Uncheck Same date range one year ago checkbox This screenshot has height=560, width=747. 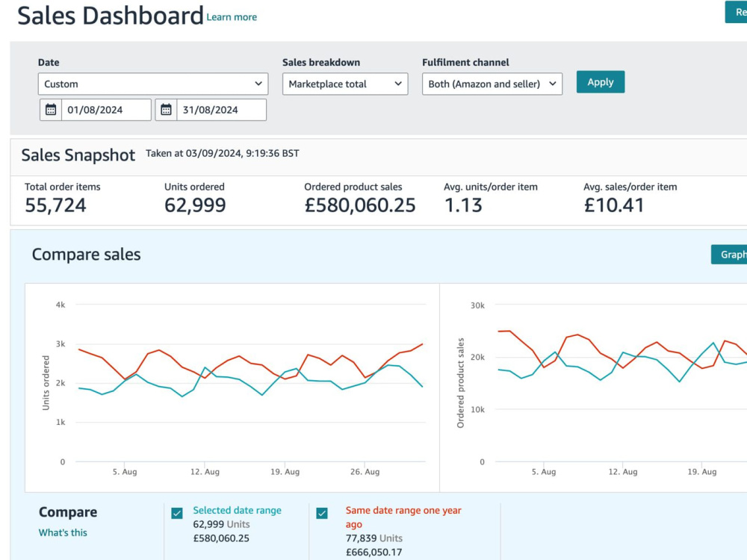[x=322, y=513]
